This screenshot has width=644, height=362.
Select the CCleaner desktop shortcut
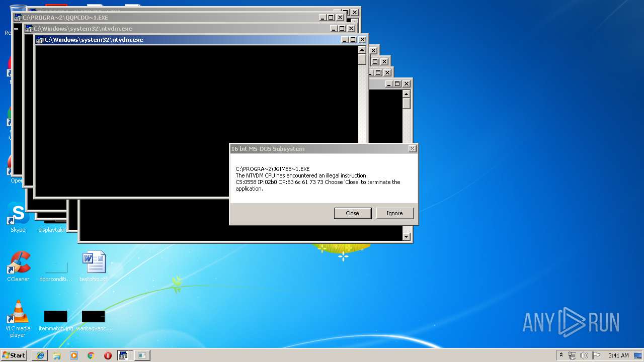tap(18, 266)
